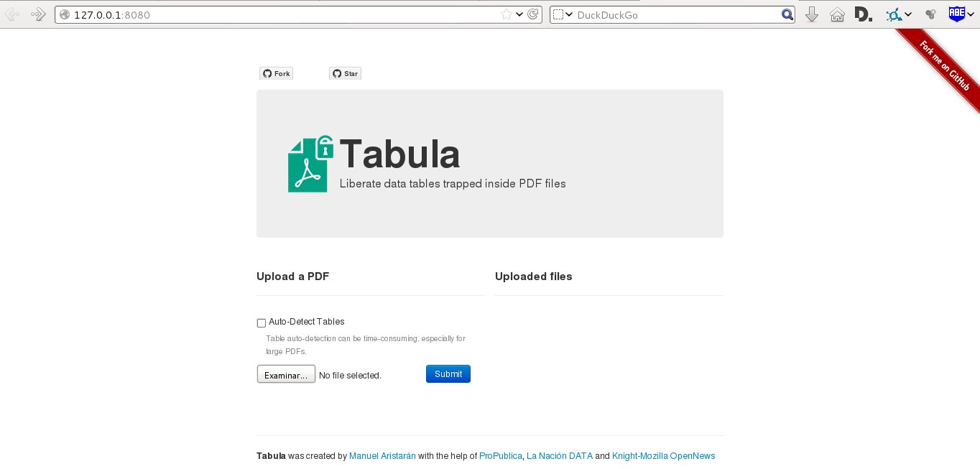Go to the browser home page icon
The height and width of the screenshot is (469, 980).
[x=837, y=14]
